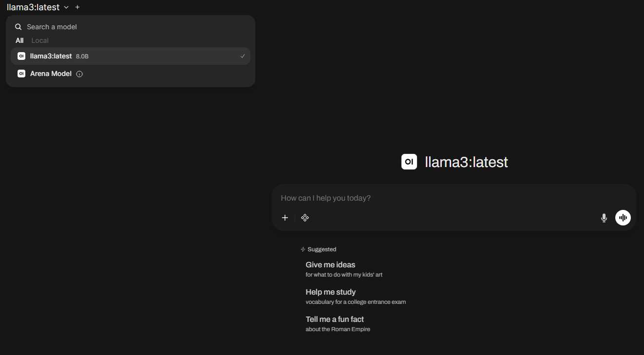Image resolution: width=644 pixels, height=355 pixels.
Task: Open the integrations tools icon in chat input
Action: coord(305,218)
